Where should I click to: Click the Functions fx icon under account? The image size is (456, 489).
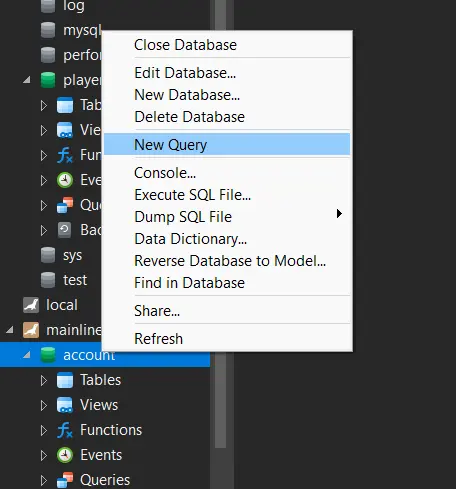pos(65,430)
